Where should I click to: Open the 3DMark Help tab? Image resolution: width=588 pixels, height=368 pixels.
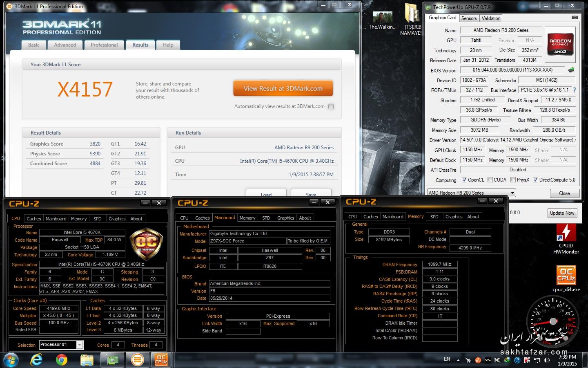click(x=168, y=45)
